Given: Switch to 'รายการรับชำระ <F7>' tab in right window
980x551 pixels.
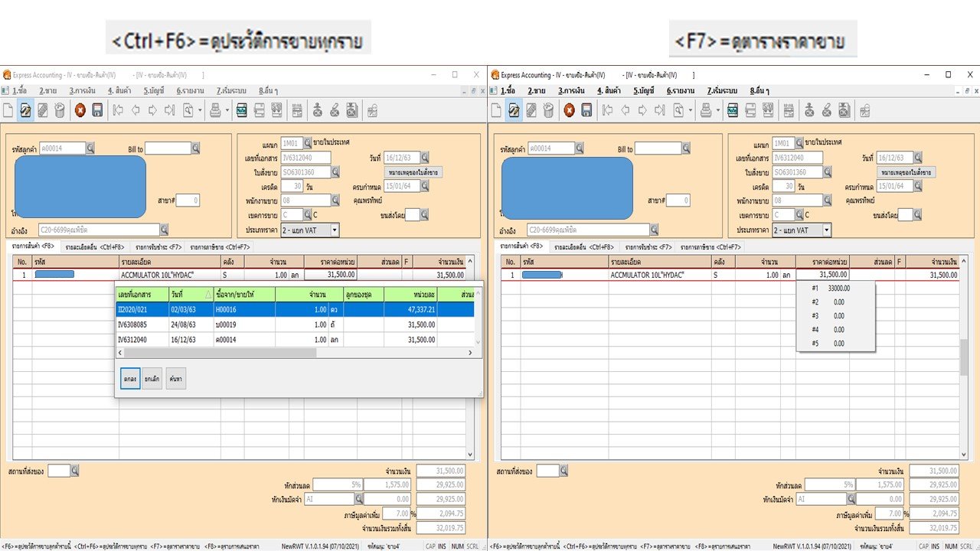Looking at the screenshot, I should [x=648, y=247].
